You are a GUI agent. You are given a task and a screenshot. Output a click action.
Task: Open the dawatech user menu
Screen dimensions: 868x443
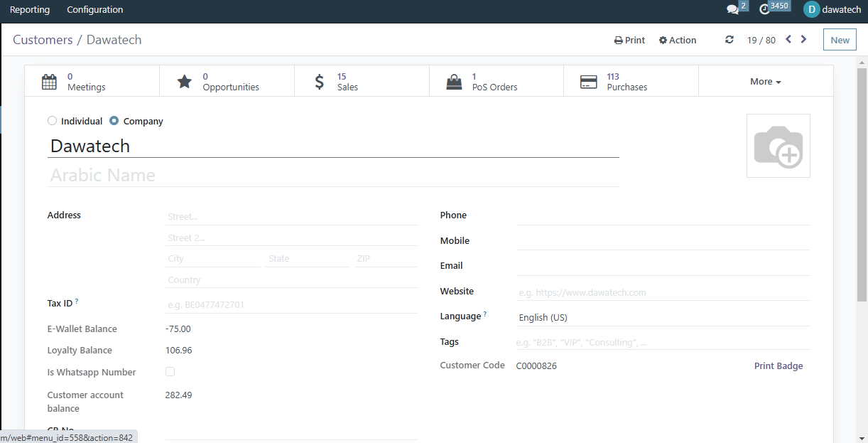(832, 10)
